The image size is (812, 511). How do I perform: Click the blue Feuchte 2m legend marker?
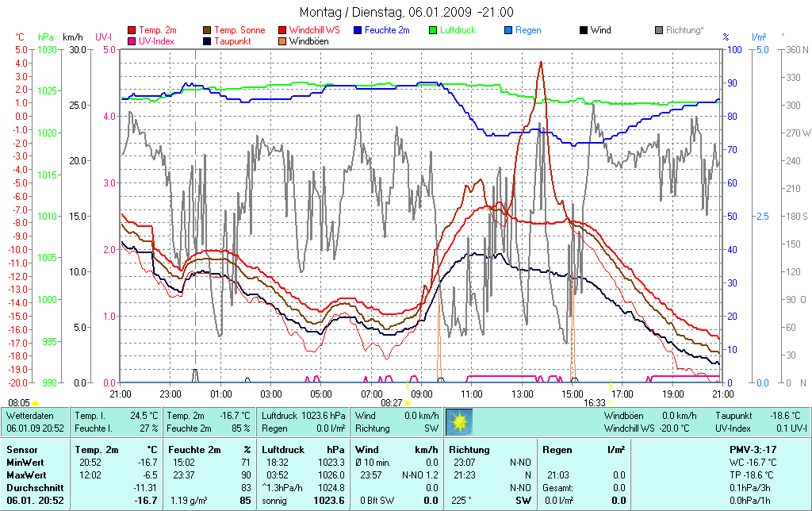pyautogui.click(x=358, y=30)
